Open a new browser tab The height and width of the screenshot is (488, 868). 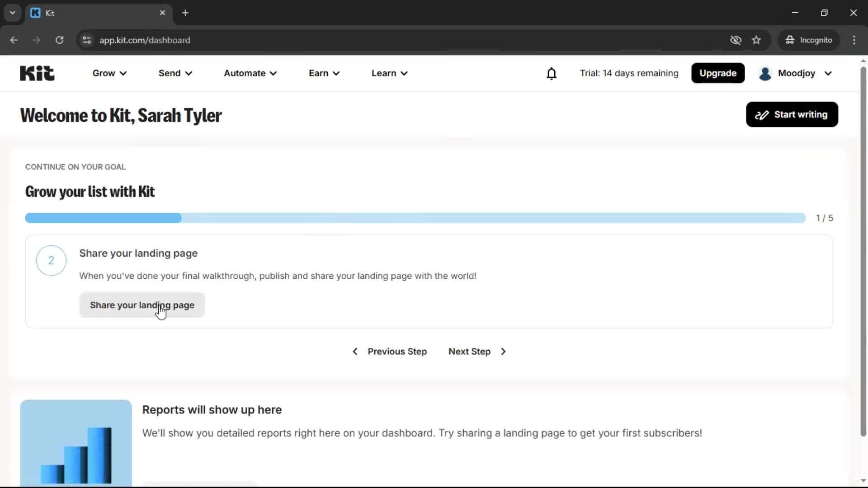[x=185, y=13]
